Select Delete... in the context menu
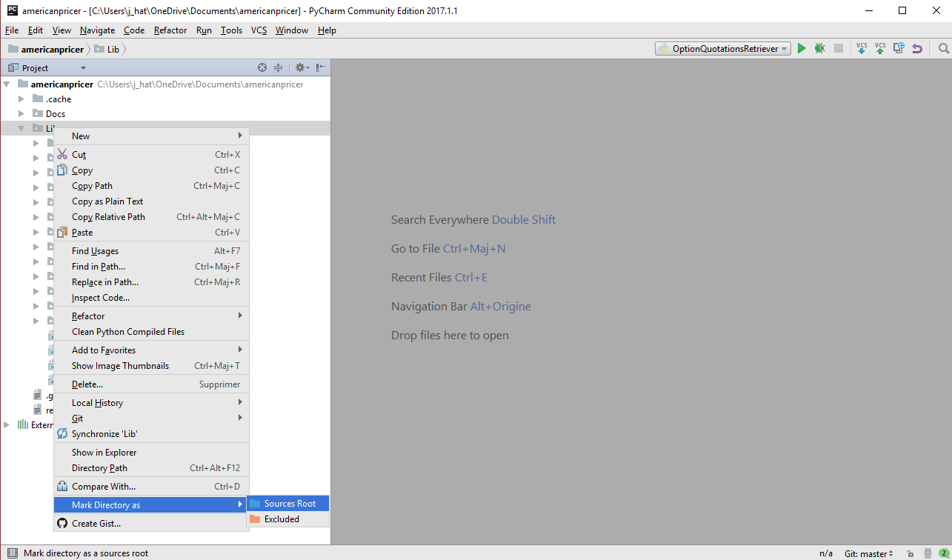 [151, 384]
